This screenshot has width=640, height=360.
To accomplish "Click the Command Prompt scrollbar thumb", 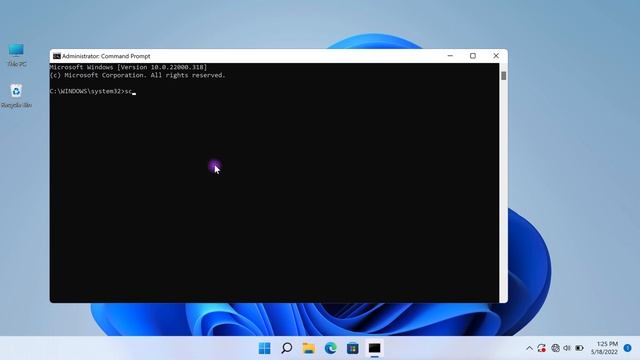I will (504, 76).
